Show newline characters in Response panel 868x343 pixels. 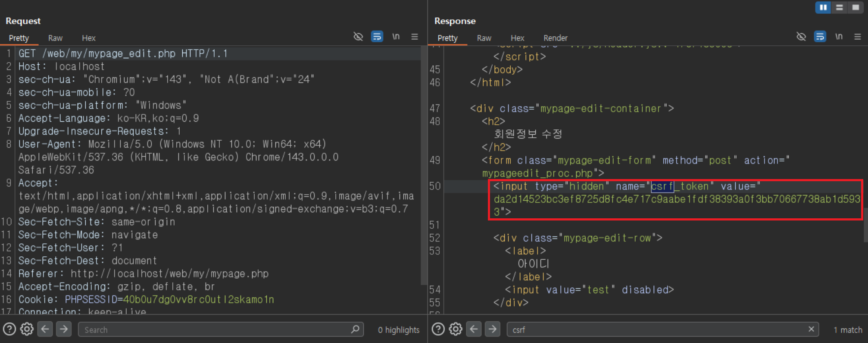tap(839, 37)
